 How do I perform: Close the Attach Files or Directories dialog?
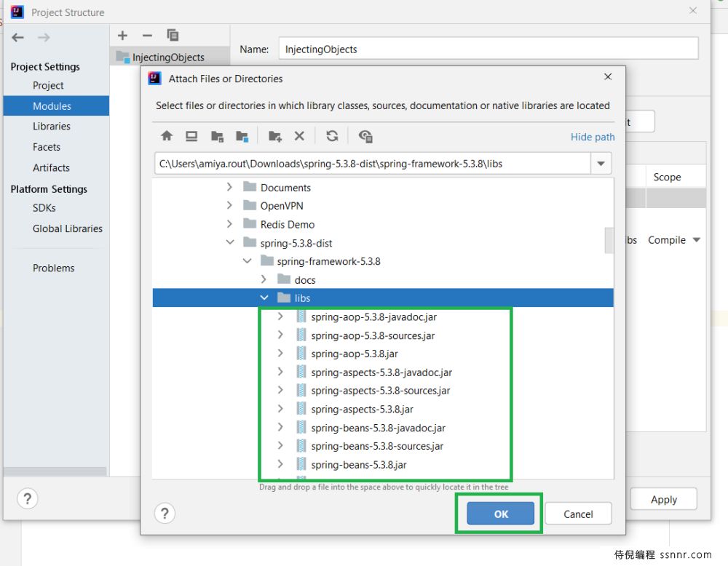point(608,77)
